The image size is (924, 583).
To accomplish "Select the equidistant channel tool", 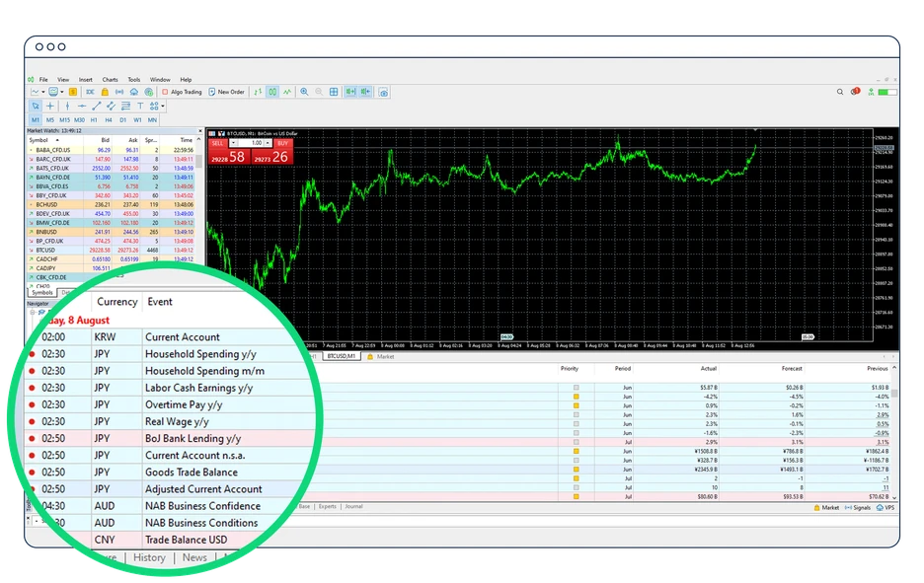I will pyautogui.click(x=111, y=106).
